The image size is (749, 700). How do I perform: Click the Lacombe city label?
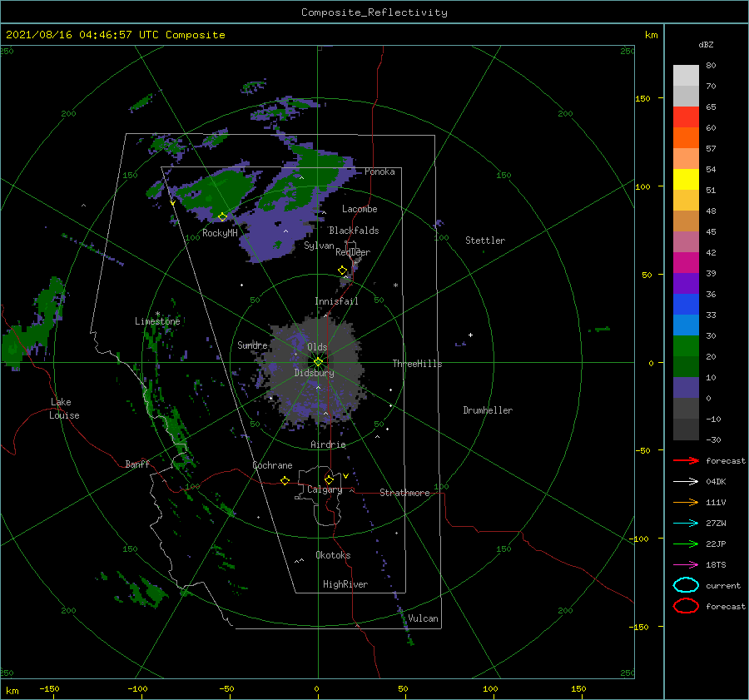360,209
